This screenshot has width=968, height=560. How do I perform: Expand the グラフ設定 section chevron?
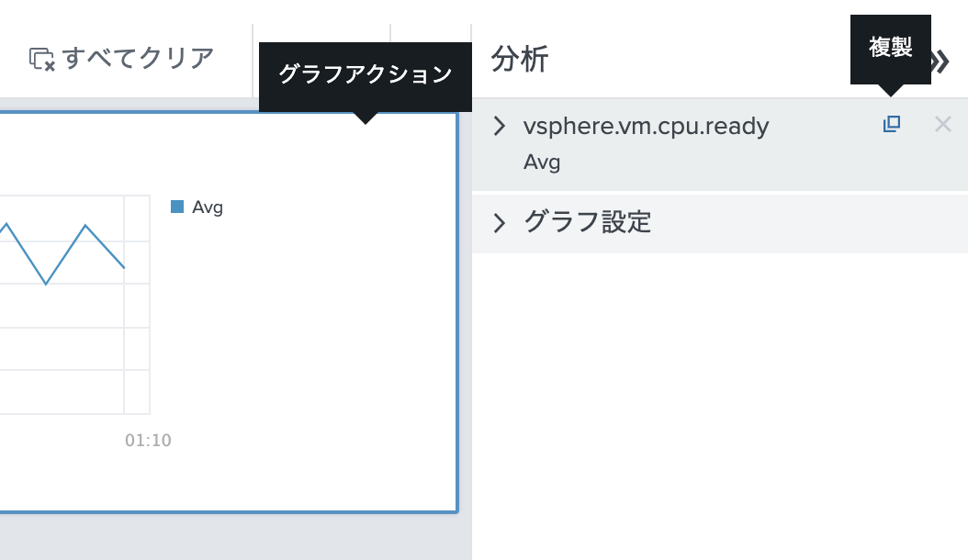[500, 223]
